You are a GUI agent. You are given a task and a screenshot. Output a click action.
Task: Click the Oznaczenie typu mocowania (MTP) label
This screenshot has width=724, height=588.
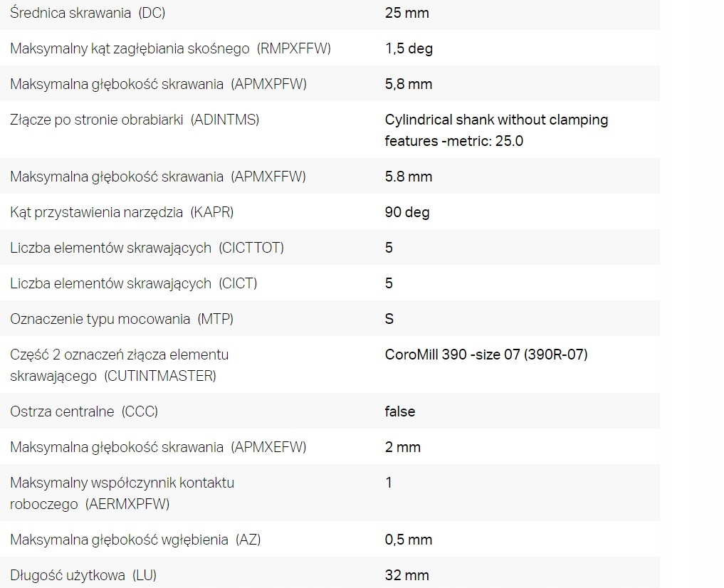(122, 319)
